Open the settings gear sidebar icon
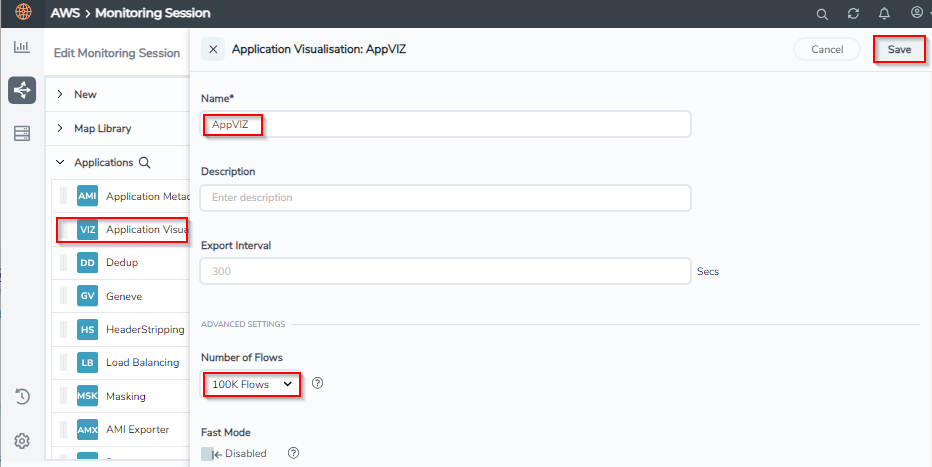 point(22,441)
